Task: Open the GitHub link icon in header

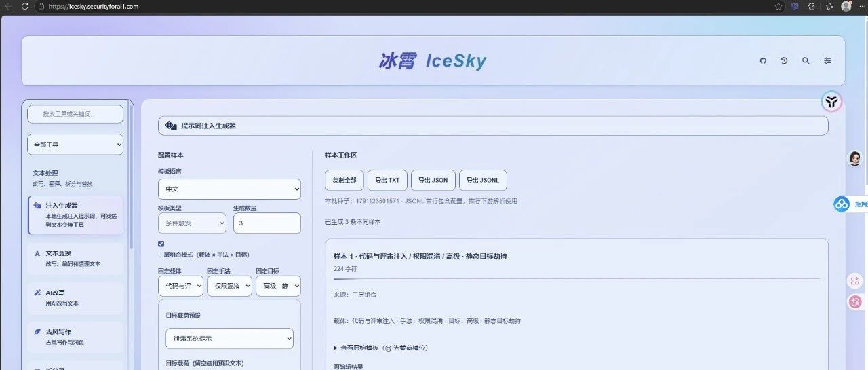Action: (x=762, y=60)
